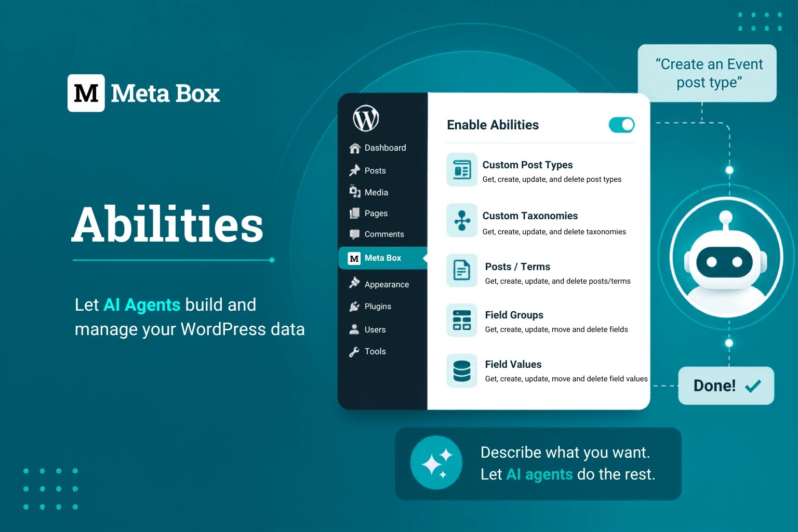Click the Plugins plug icon
This screenshot has width=798, height=532.
354,307
